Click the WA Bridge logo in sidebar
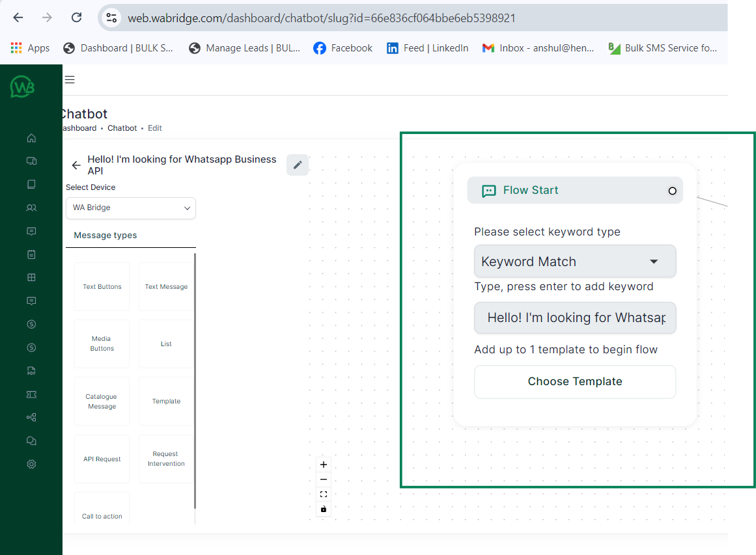 [22, 87]
